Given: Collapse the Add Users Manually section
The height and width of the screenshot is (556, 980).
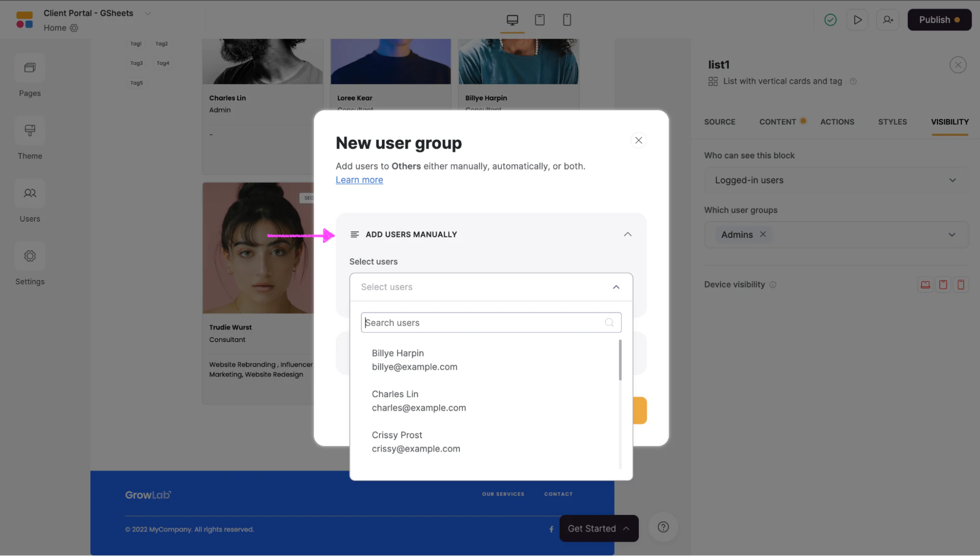Looking at the screenshot, I should pos(628,235).
